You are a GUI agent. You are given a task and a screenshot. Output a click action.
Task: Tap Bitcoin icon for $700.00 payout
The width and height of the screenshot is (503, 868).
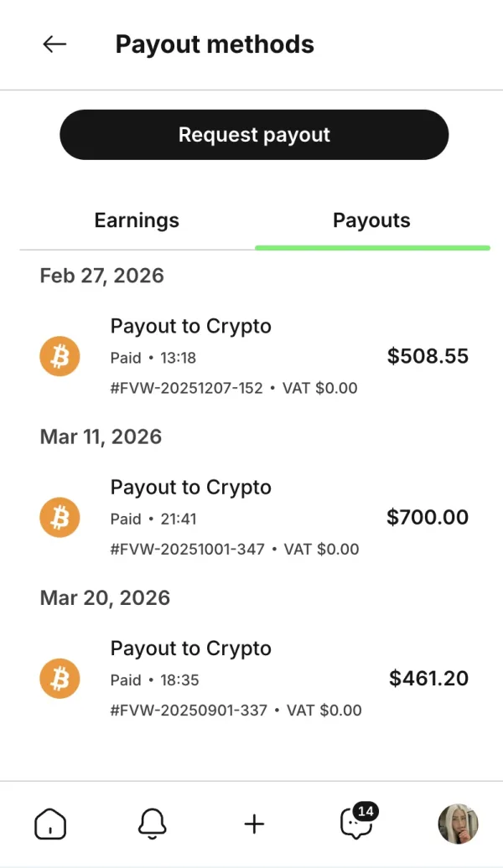coord(60,518)
